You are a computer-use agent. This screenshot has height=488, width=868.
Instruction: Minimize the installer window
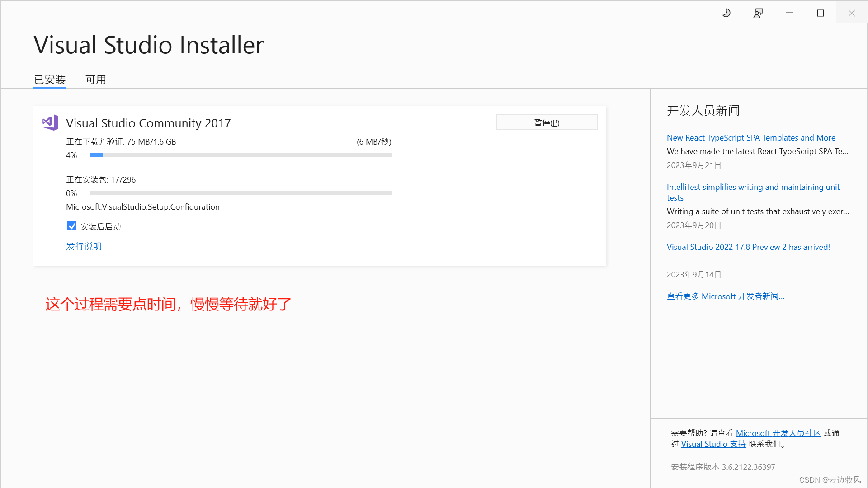click(789, 13)
